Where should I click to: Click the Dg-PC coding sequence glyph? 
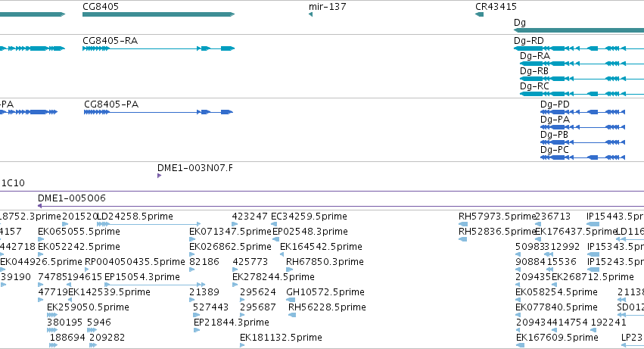[583, 157]
